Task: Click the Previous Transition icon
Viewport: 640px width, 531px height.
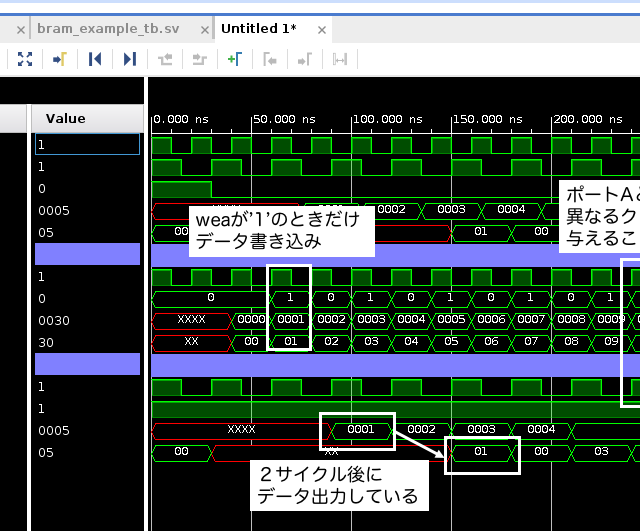Action: [x=165, y=60]
